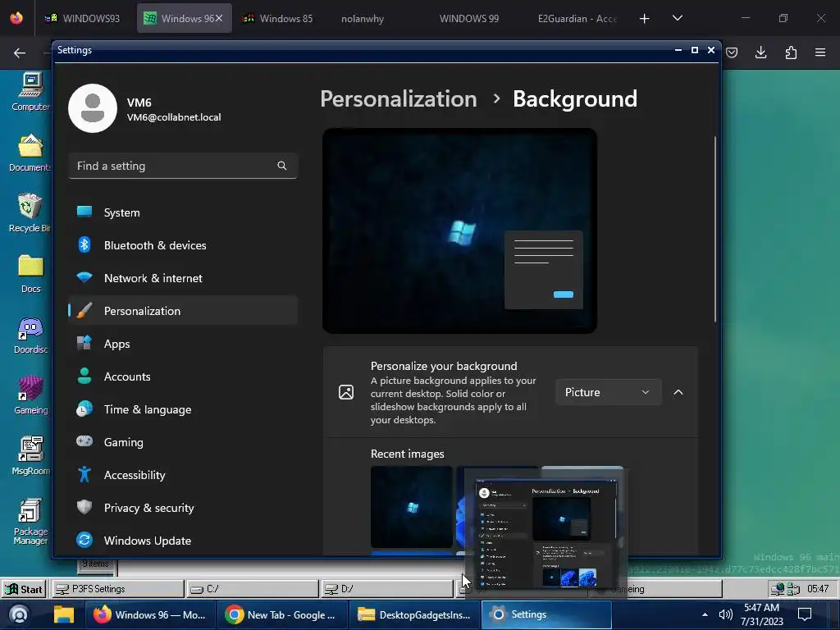Viewport: 840px width, 630px height.
Task: Select Personalization in the sidebar
Action: pyautogui.click(x=183, y=311)
